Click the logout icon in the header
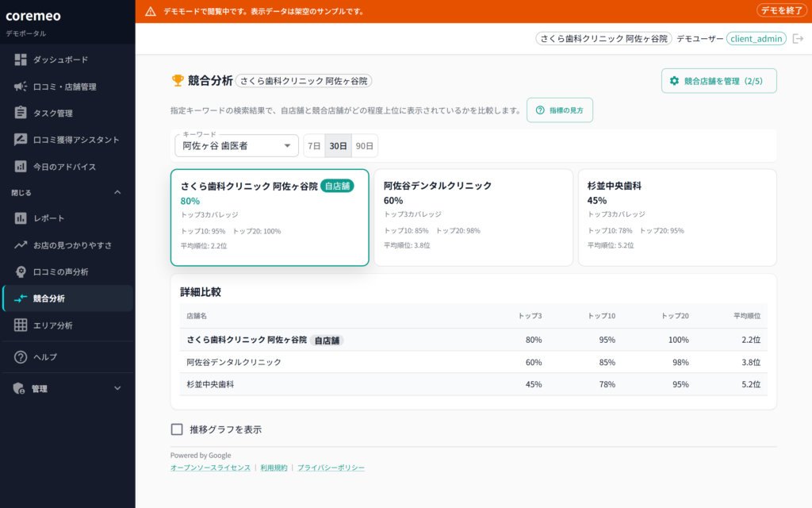Image resolution: width=812 pixels, height=508 pixels. (x=798, y=39)
